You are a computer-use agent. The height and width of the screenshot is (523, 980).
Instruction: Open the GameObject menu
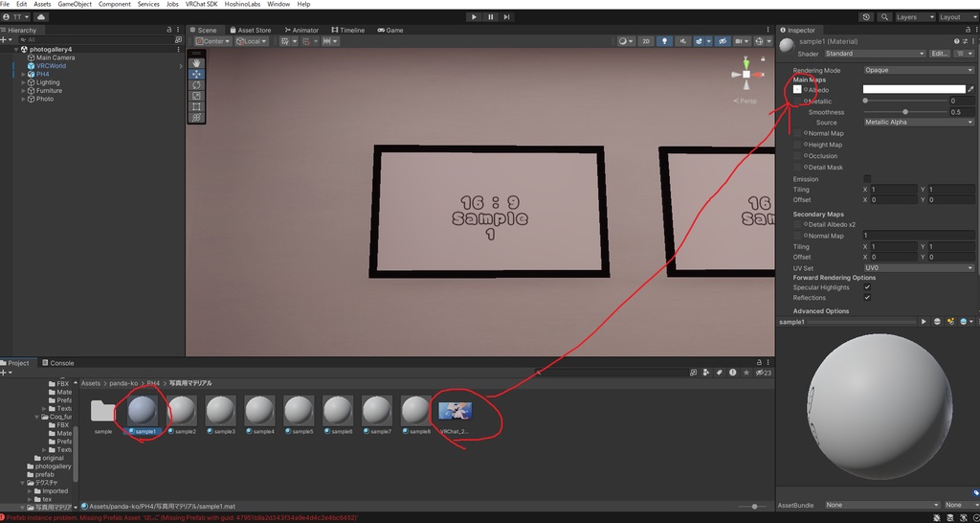pos(75,4)
